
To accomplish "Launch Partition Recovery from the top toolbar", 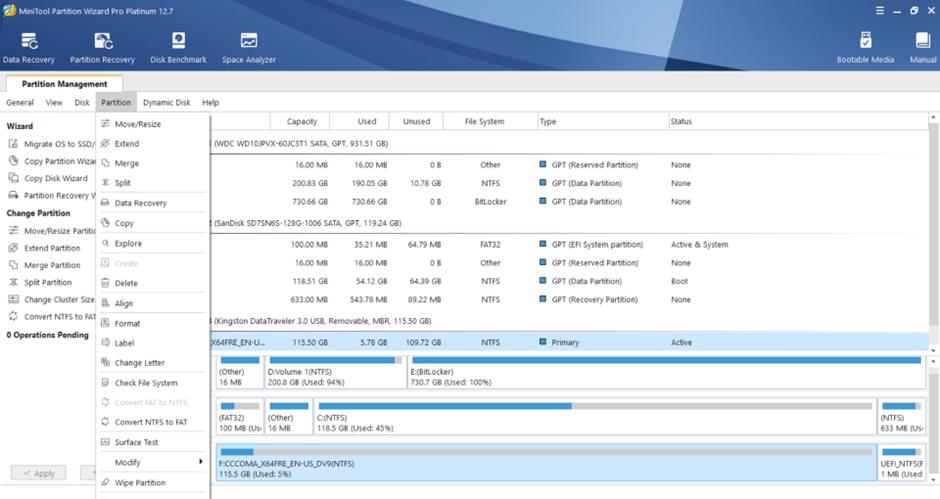I will pos(102,47).
